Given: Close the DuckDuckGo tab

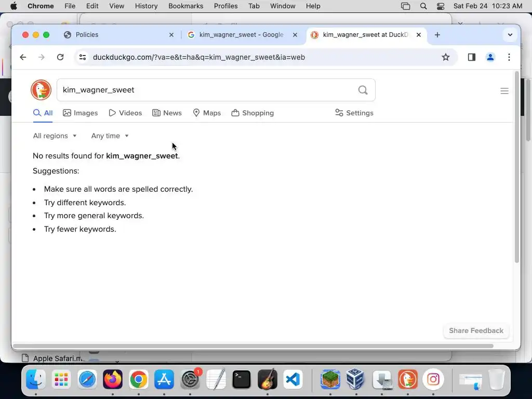Looking at the screenshot, I should [x=419, y=35].
